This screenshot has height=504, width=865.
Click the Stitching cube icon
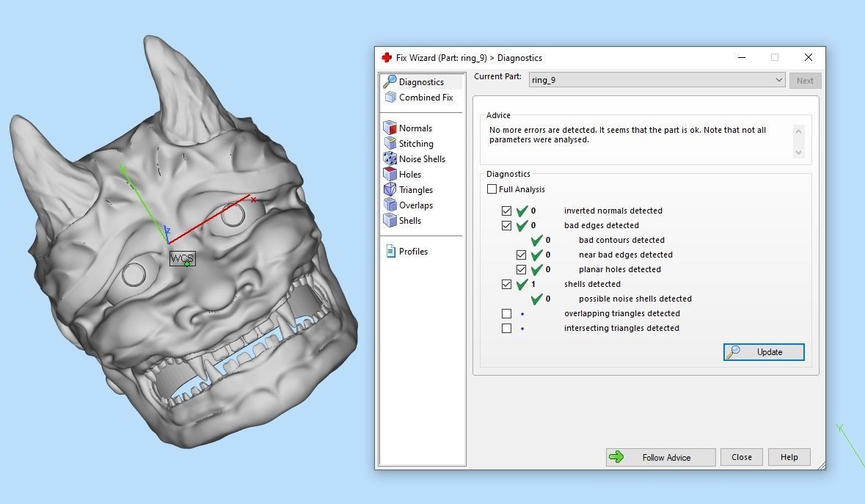[390, 143]
